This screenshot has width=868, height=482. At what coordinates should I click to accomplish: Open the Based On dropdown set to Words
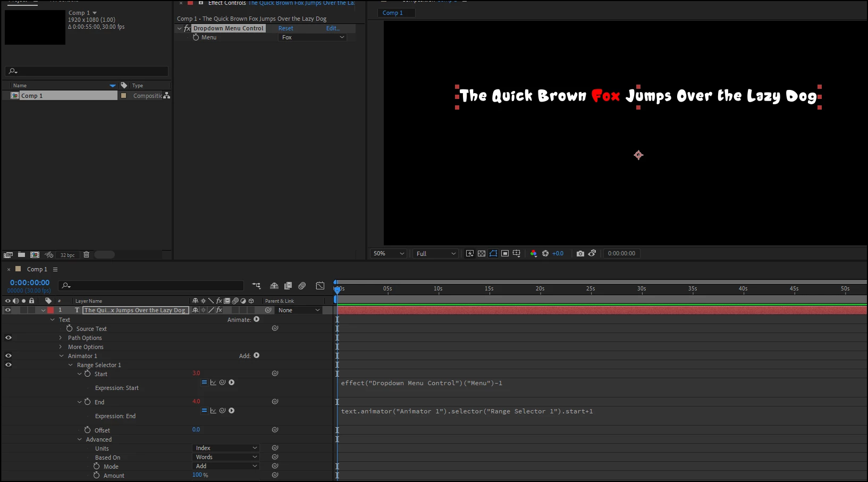point(225,457)
